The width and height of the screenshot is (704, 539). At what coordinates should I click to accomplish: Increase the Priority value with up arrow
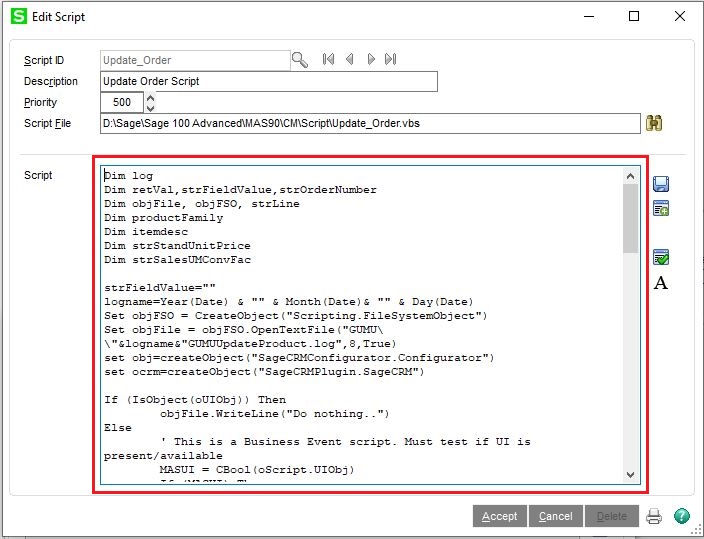coord(151,97)
